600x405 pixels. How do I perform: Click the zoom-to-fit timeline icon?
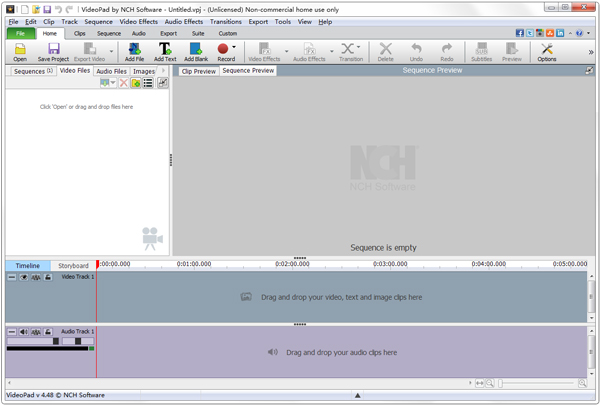(x=479, y=383)
